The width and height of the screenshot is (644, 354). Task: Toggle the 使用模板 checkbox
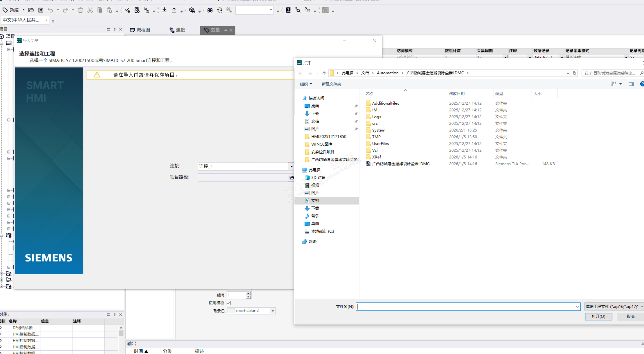tap(229, 303)
